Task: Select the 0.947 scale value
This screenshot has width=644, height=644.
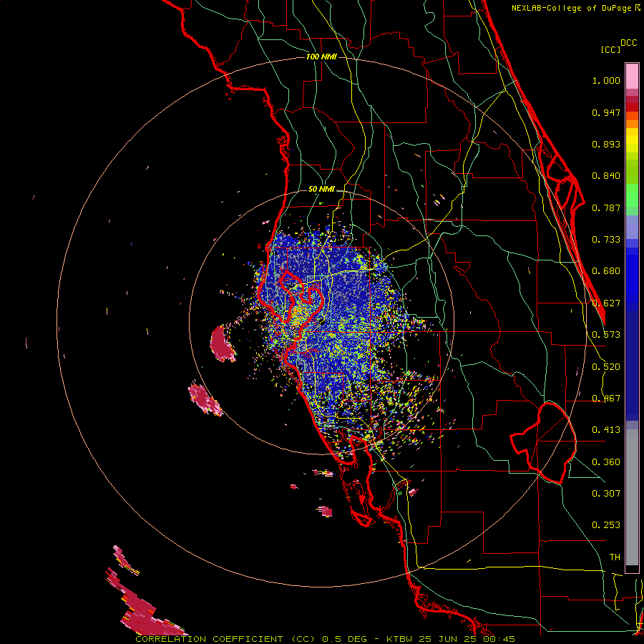Action: 606,112
